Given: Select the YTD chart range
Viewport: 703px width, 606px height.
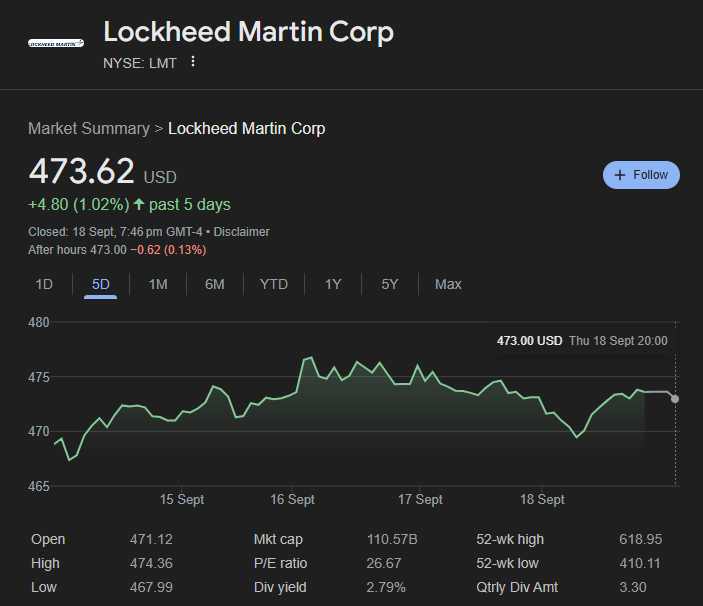Looking at the screenshot, I should [x=274, y=284].
